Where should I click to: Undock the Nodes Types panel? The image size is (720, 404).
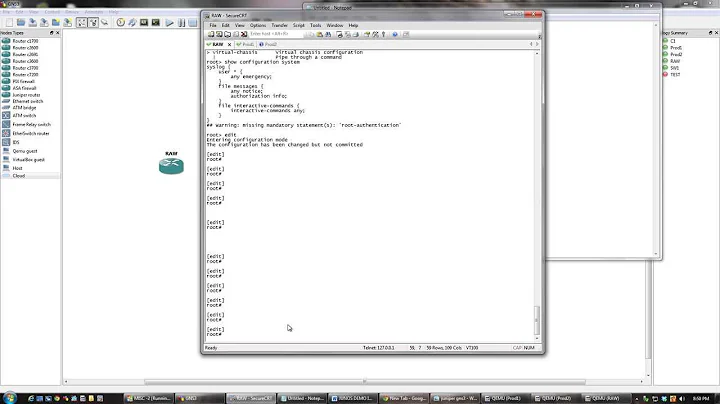(51, 33)
